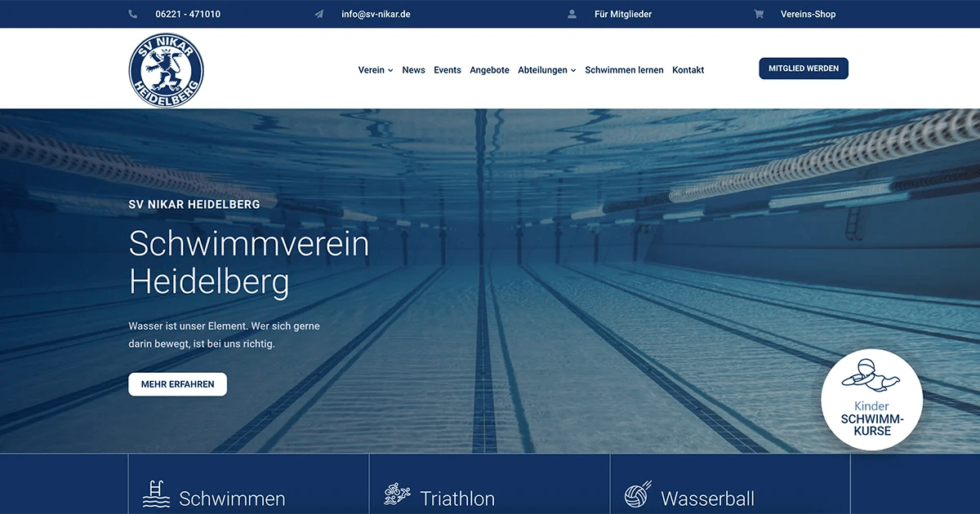Image resolution: width=980 pixels, height=514 pixels.
Task: Click the paper plane email icon
Action: (319, 14)
